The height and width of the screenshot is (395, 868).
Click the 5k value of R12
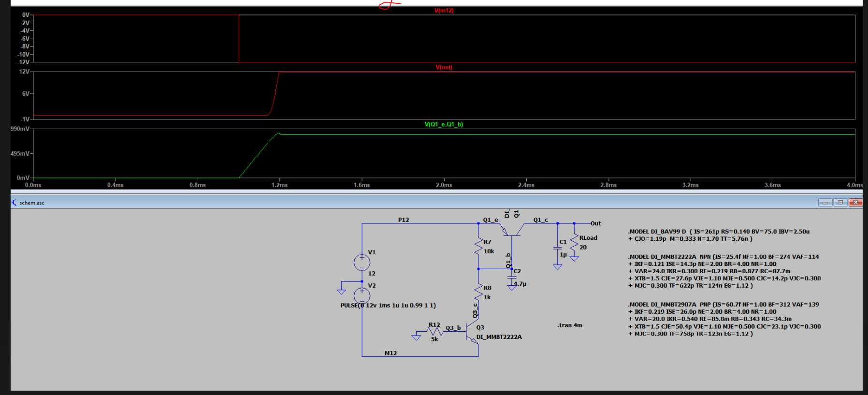[x=434, y=339]
